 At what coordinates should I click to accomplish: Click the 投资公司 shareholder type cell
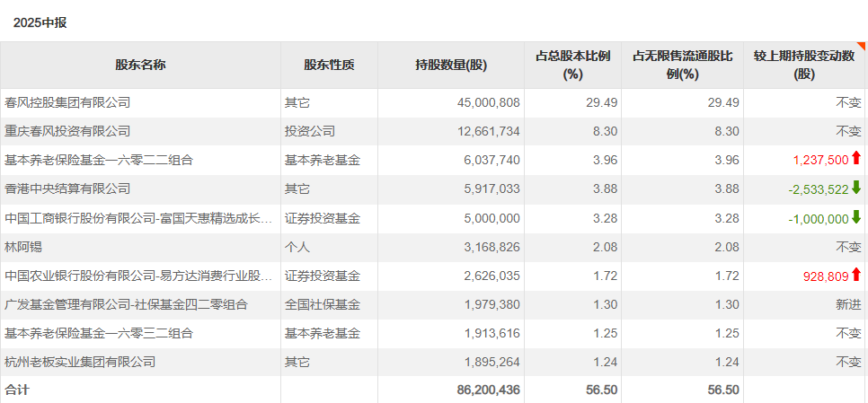[x=310, y=131]
